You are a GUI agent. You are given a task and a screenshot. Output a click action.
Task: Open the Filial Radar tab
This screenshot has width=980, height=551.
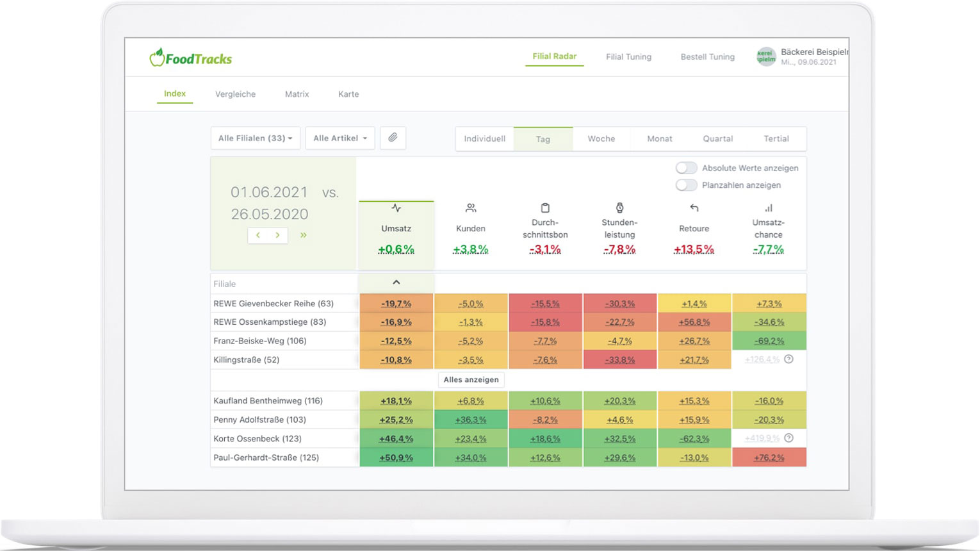click(x=555, y=56)
